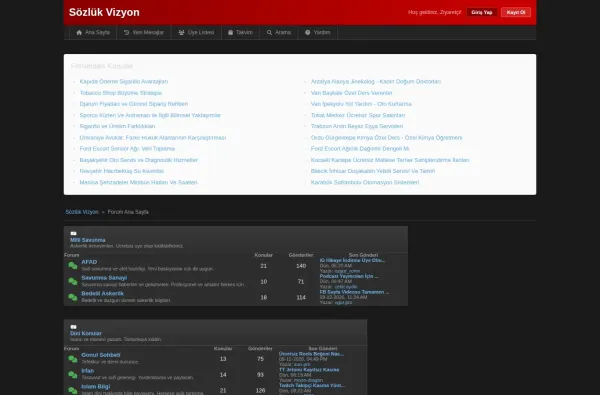Image resolution: width=600 pixels, height=395 pixels.
Task: Open the Tokat Merkez Spor Salonları topic
Action: point(358,115)
